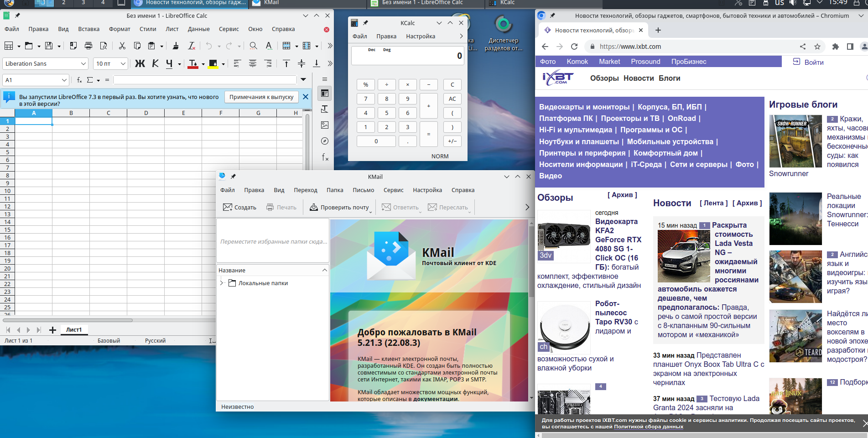Open документации link in KMail welcome
The image size is (868, 438).
pos(436,399)
